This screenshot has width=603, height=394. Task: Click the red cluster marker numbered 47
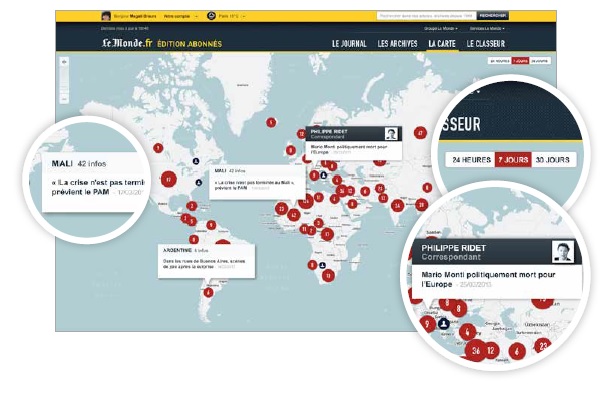[x=420, y=133]
